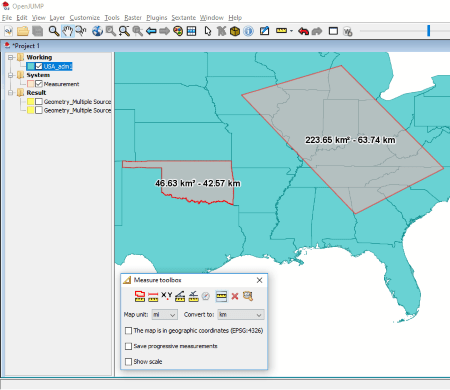This screenshot has width=450, height=390.
Task: Click the Zoom to full extent globe icon
Action: click(97, 31)
